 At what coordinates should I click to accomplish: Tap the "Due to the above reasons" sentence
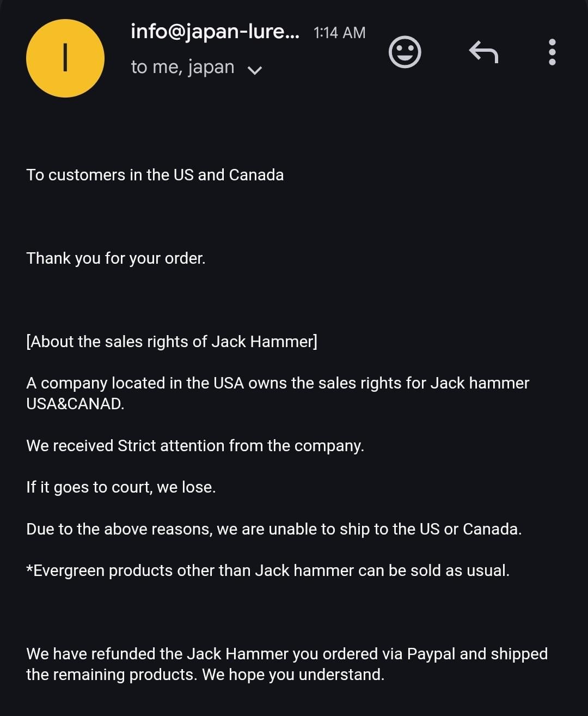(x=273, y=529)
